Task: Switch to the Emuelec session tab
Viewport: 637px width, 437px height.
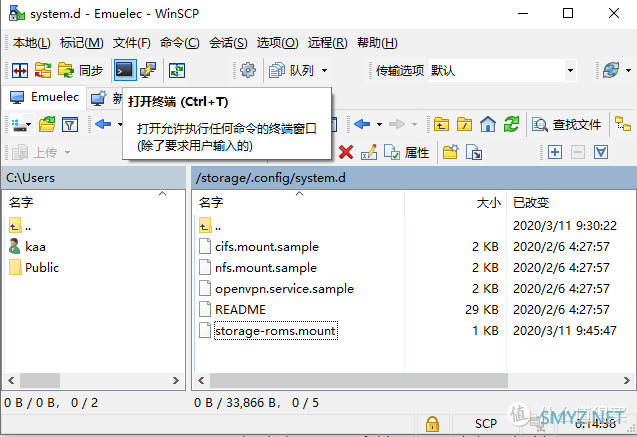Action: click(44, 97)
